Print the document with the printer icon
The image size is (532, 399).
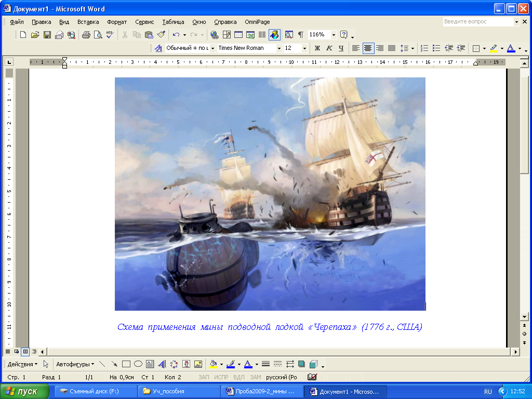(86, 35)
